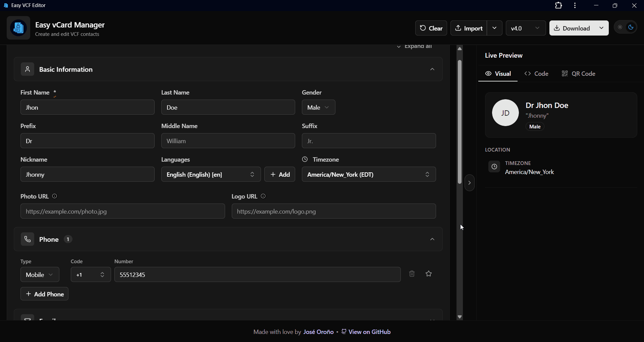Click the scrollbar up arrow
The width and height of the screenshot is (644, 342).
[460, 49]
